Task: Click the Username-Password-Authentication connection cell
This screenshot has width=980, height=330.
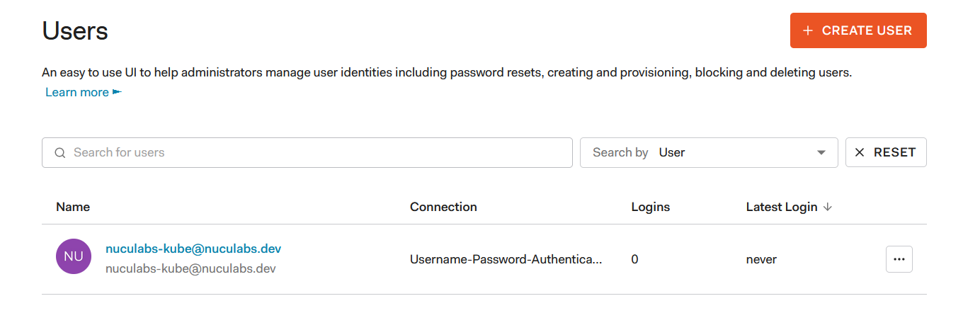Action: pos(506,259)
